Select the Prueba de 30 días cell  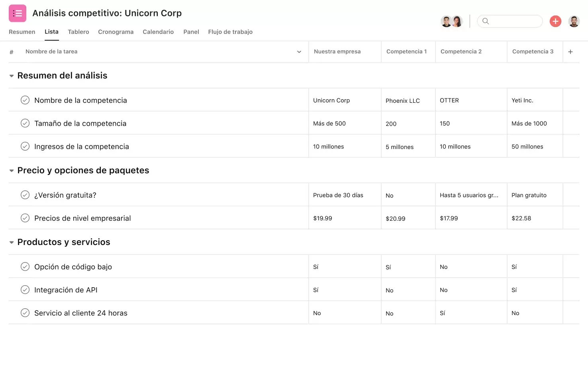pos(345,195)
